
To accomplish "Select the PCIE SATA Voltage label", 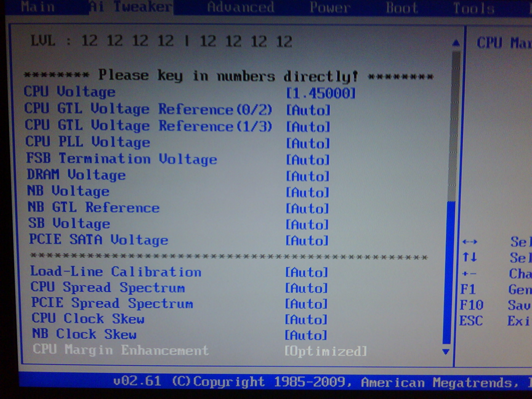I will point(99,239).
